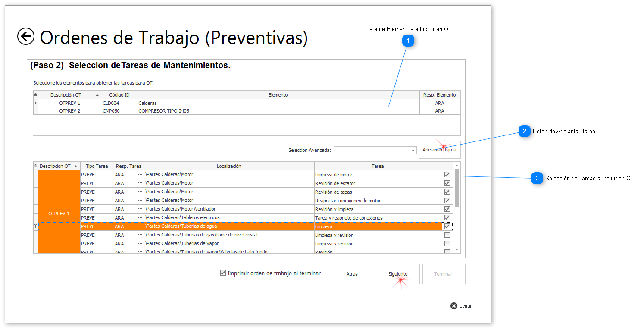This screenshot has height=330, width=644.
Task: Click ellipsis in Tableros electricos row
Action: (140, 218)
